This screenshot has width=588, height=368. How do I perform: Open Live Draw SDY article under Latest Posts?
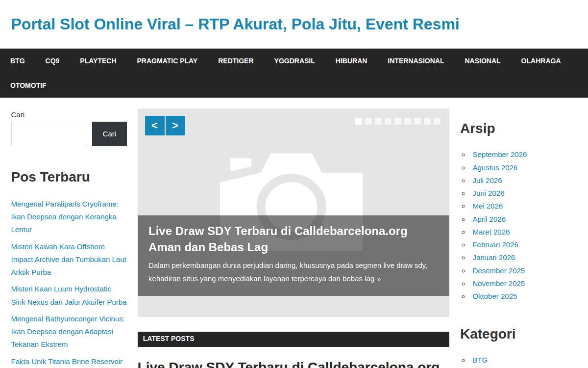pos(289,364)
